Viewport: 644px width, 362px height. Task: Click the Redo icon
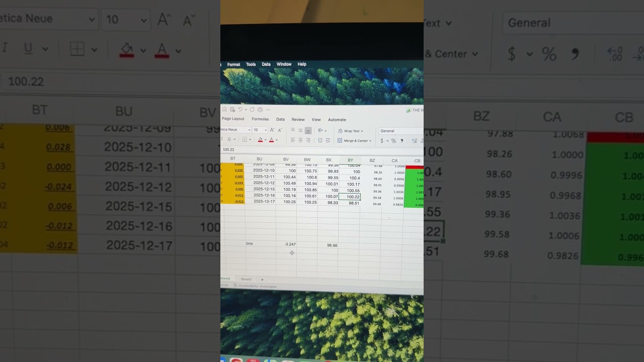coord(252,110)
